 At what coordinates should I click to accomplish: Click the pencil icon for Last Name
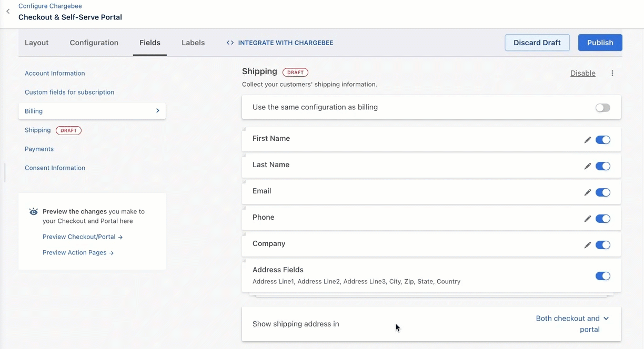click(x=588, y=166)
